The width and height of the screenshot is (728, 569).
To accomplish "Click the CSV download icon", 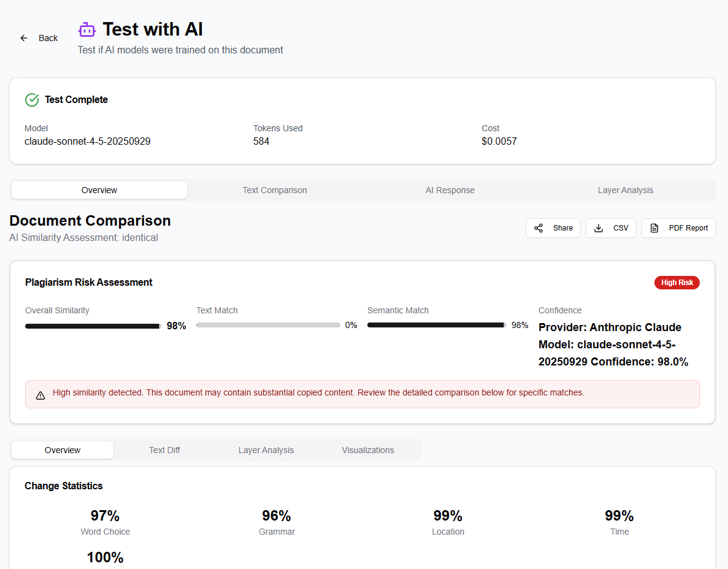I will click(x=599, y=228).
